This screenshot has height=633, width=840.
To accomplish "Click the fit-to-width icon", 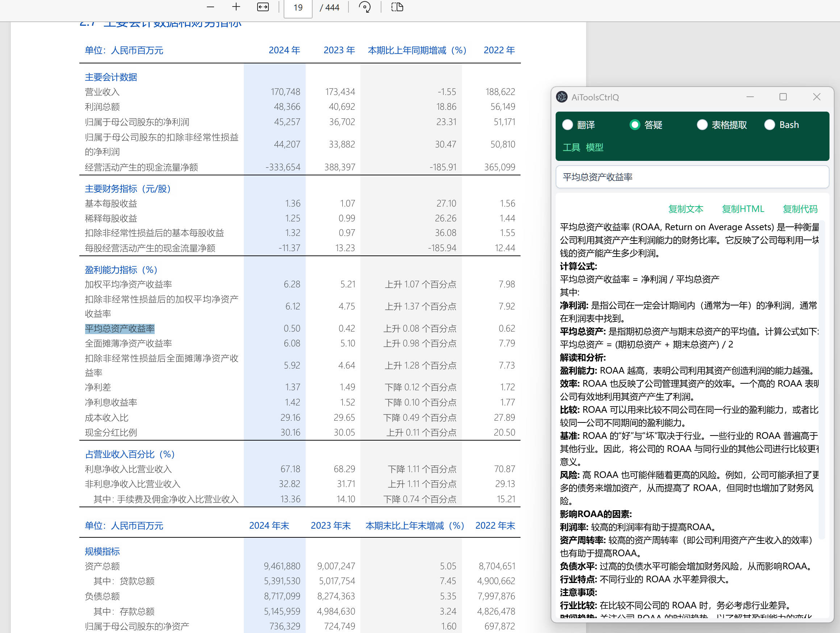I will point(263,7).
